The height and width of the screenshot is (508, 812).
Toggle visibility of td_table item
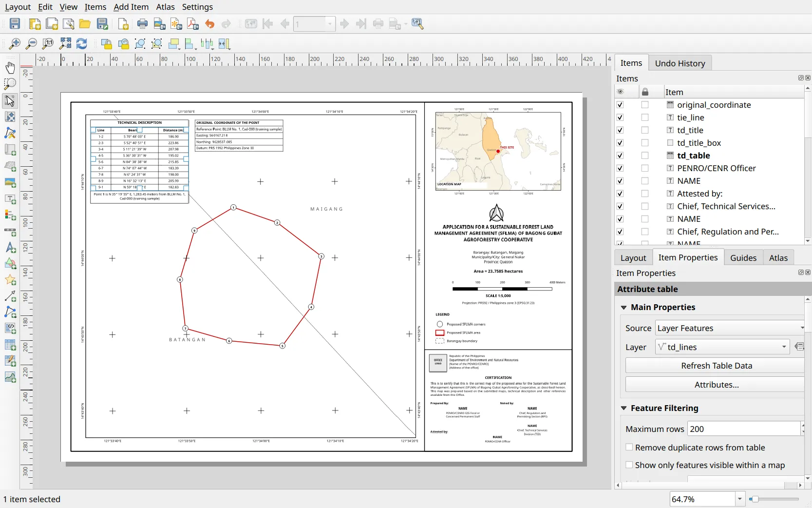(x=620, y=156)
